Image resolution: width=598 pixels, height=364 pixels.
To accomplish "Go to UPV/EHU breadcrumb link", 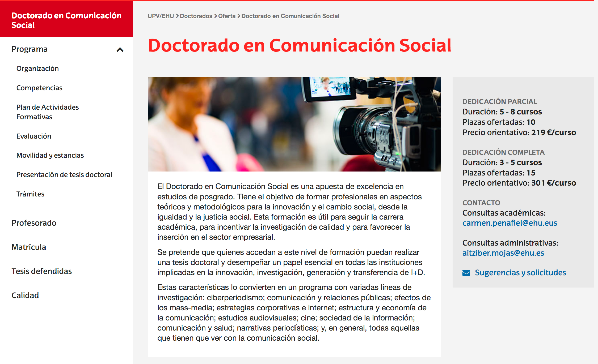I will click(161, 16).
